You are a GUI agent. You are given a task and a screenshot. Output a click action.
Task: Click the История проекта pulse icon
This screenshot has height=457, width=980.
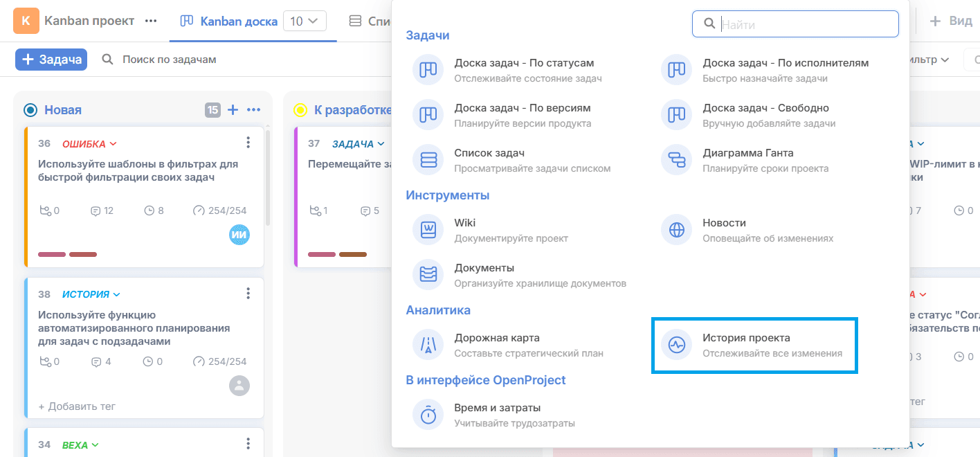point(677,345)
